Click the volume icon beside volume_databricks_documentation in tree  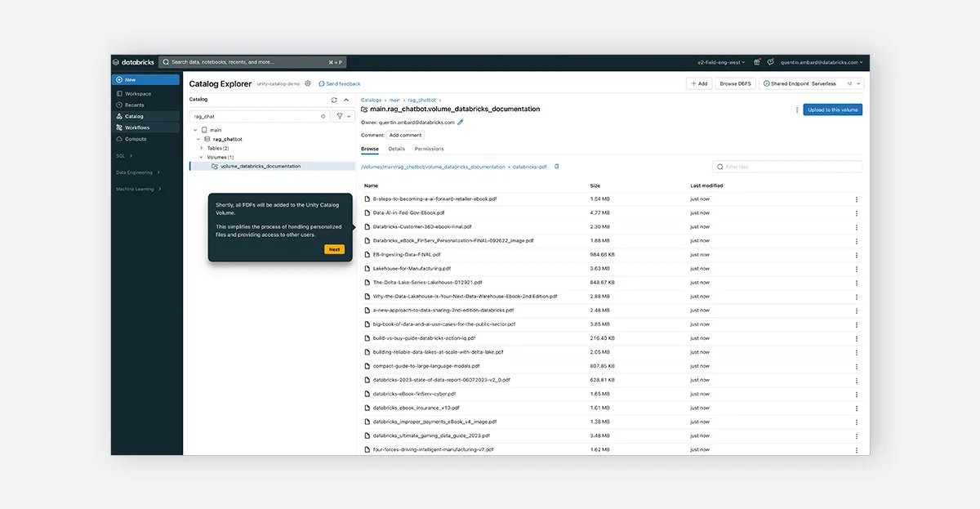coord(215,167)
